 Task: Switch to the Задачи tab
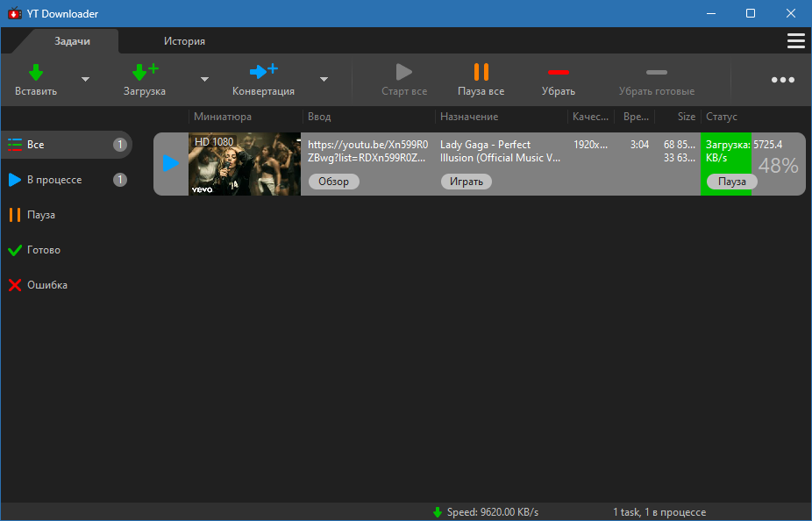73,41
